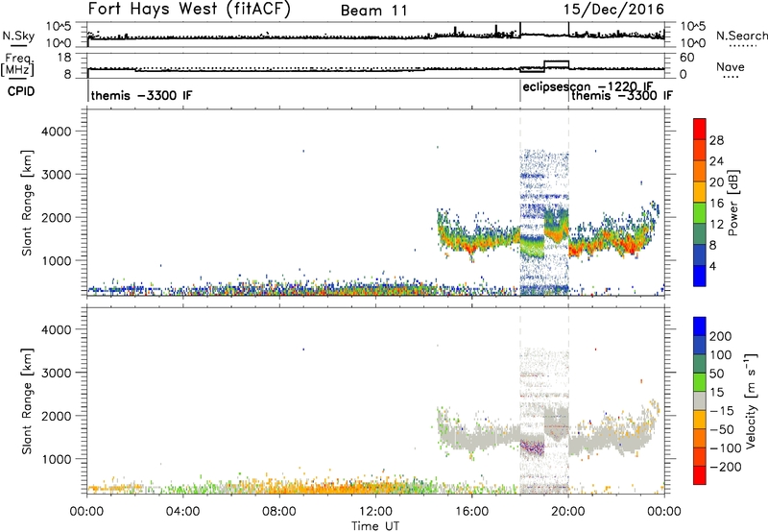Click "Slant Range [km]" on the power panel

tap(27, 203)
